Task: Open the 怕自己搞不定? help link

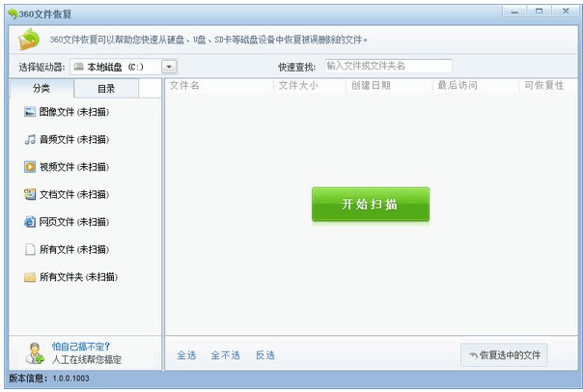Action: point(81,347)
